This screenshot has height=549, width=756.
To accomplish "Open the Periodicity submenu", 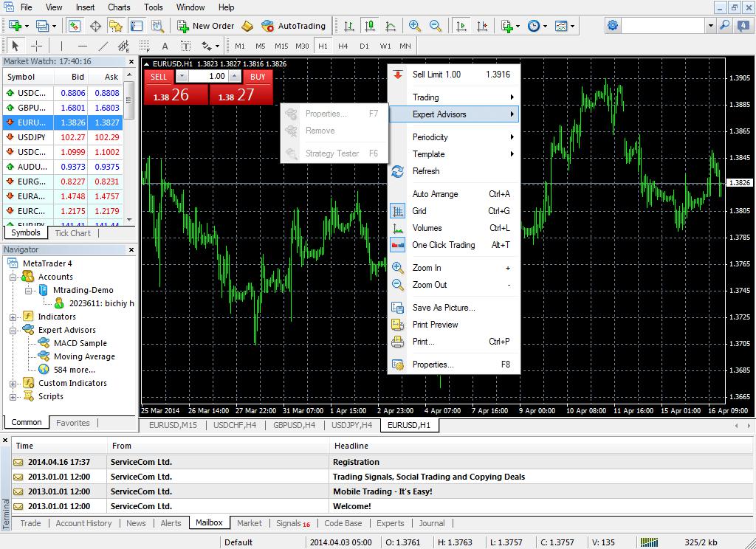I will [x=454, y=137].
